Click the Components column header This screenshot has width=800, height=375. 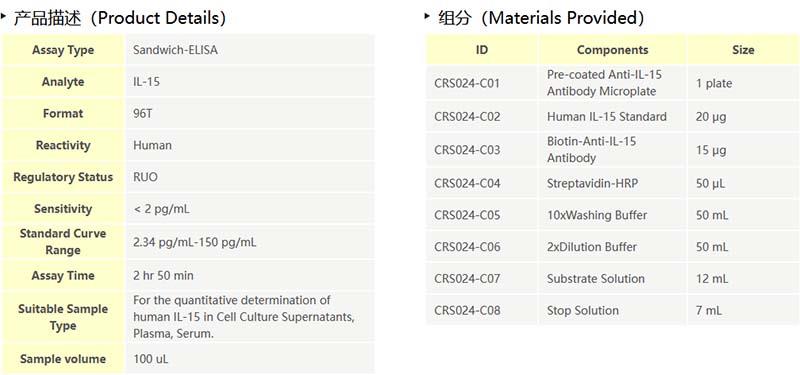click(612, 50)
